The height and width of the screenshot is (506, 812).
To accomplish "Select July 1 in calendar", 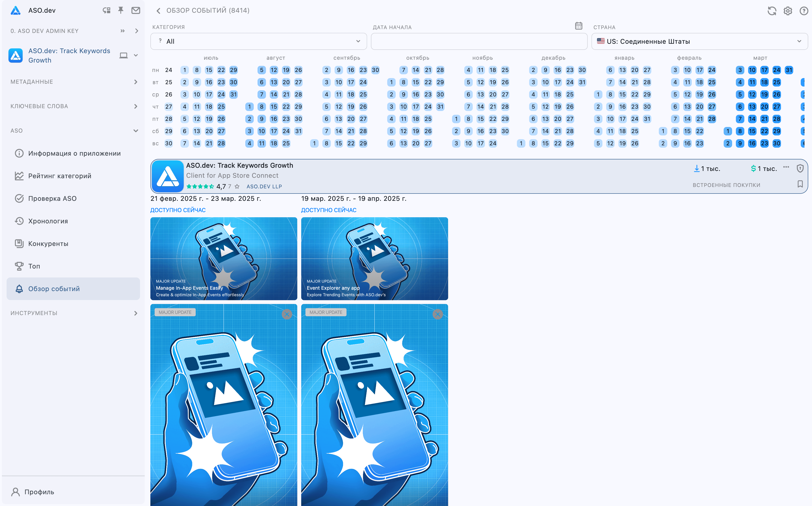I will click(185, 70).
